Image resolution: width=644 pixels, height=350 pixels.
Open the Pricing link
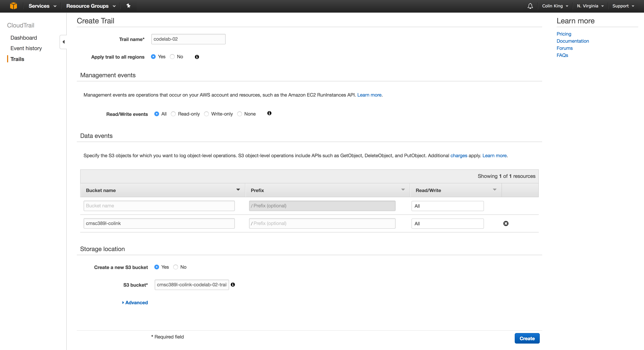click(564, 34)
